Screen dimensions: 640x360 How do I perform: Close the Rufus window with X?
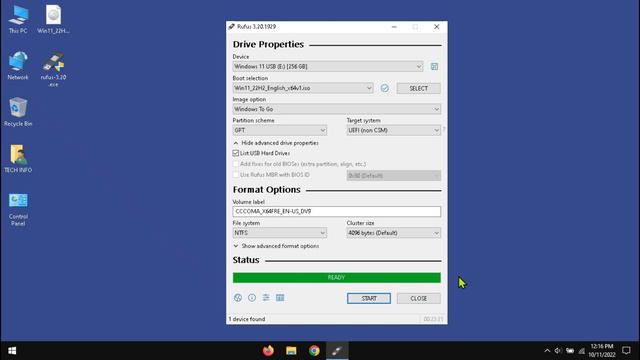436,27
